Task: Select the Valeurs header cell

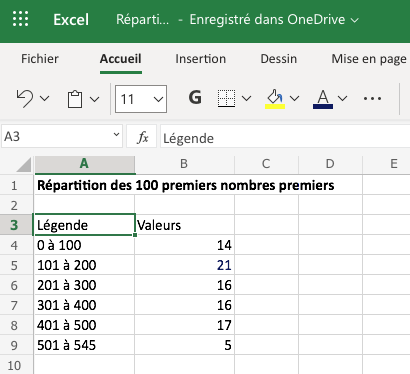Action: [185, 225]
